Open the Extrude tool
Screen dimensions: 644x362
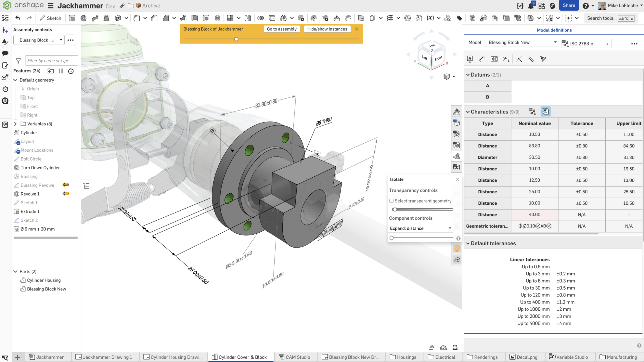[72, 18]
